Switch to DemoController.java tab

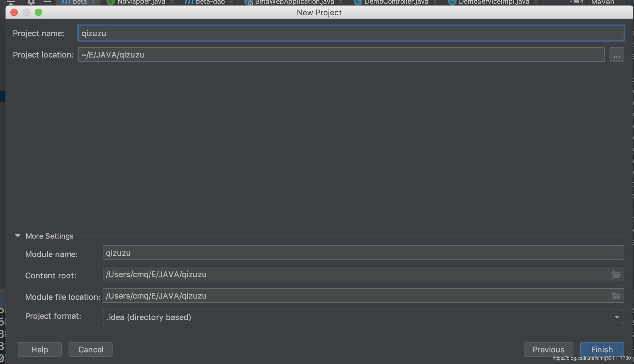click(x=396, y=2)
